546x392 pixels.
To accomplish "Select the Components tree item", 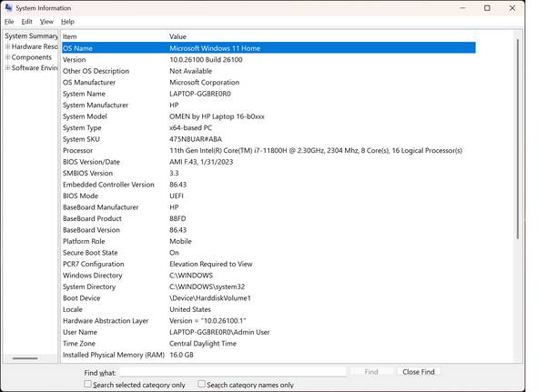I will [31, 57].
